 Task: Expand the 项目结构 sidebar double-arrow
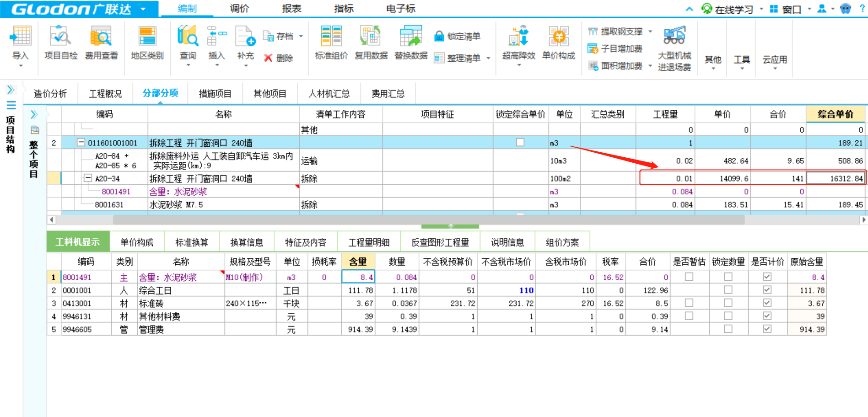[x=11, y=90]
